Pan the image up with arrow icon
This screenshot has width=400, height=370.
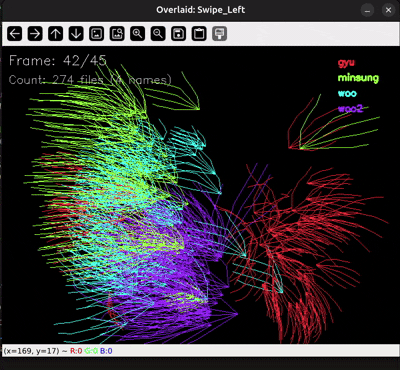point(56,34)
